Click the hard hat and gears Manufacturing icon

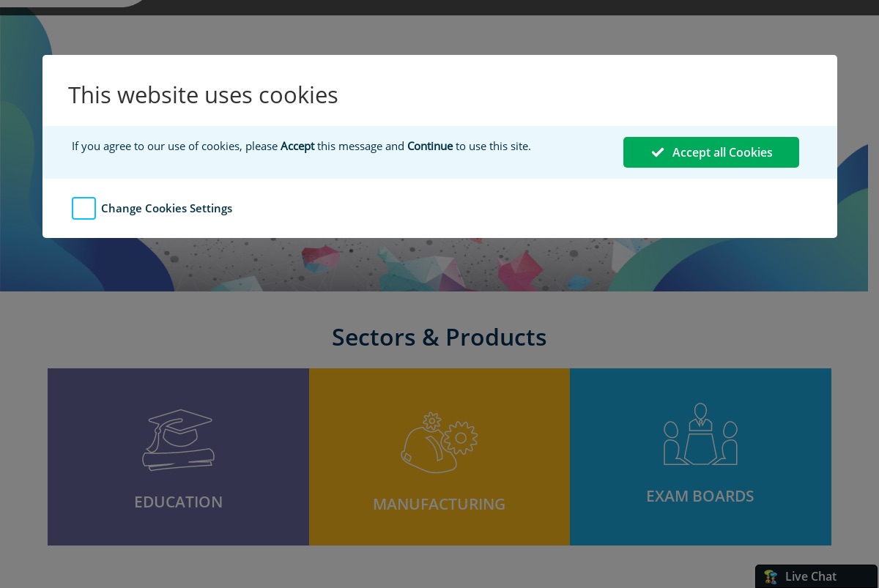pyautogui.click(x=439, y=442)
